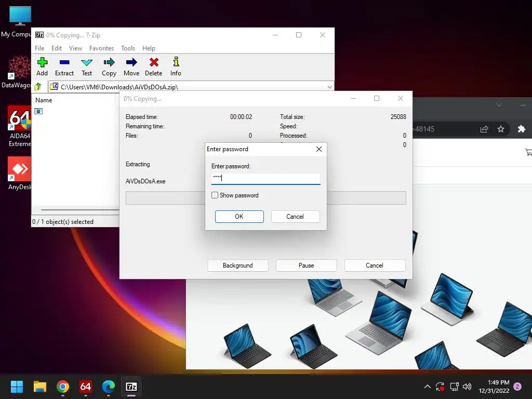Image resolution: width=532 pixels, height=399 pixels.
Task: Expand the 7-Zip address path dropdown
Action: 329,87
